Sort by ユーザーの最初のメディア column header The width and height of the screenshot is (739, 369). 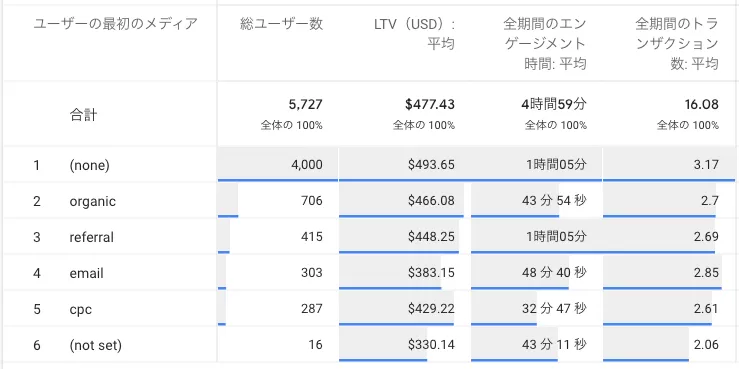115,24
